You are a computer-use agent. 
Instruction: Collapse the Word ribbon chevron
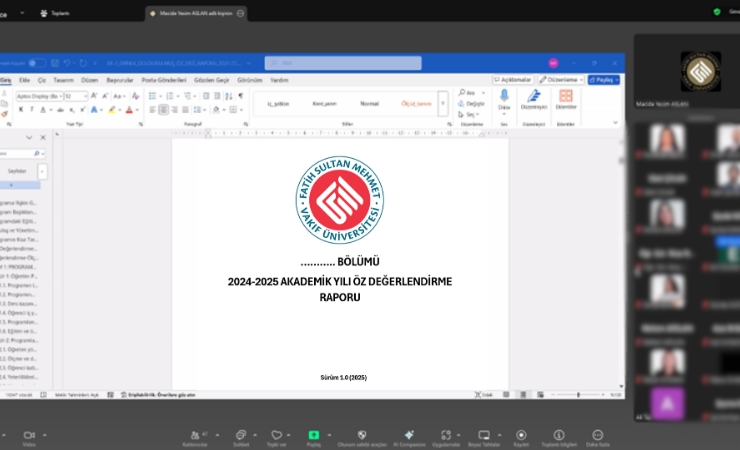point(615,123)
